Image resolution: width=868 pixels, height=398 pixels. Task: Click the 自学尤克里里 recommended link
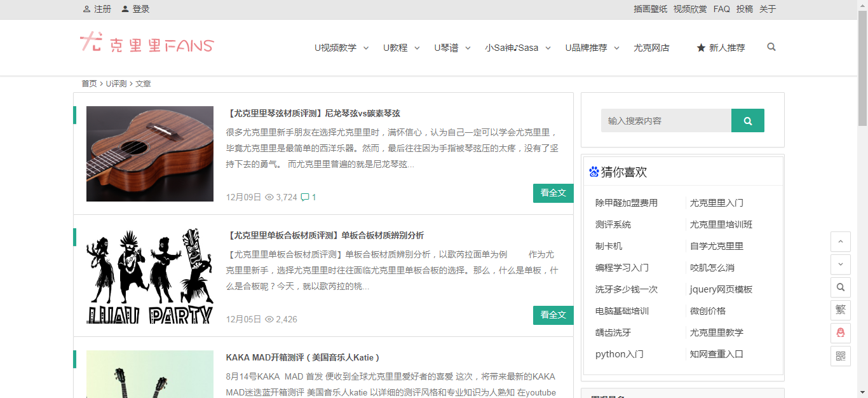[717, 246]
